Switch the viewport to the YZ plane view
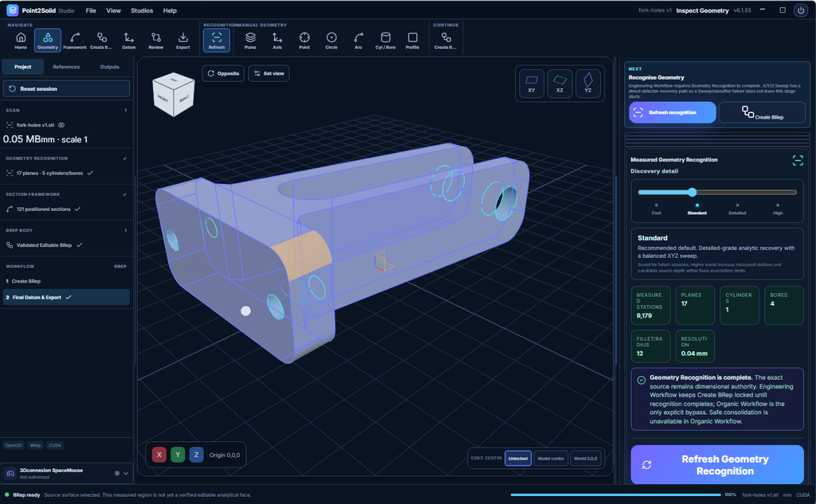Screen dimensions: 816x504 587,84
